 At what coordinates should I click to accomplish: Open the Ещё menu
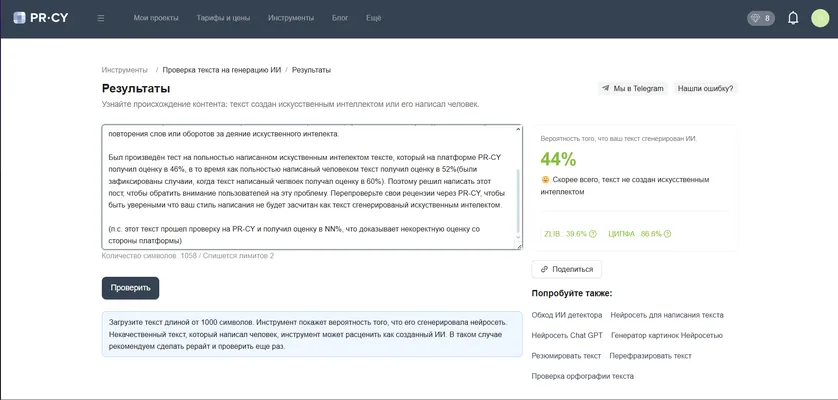pos(374,18)
